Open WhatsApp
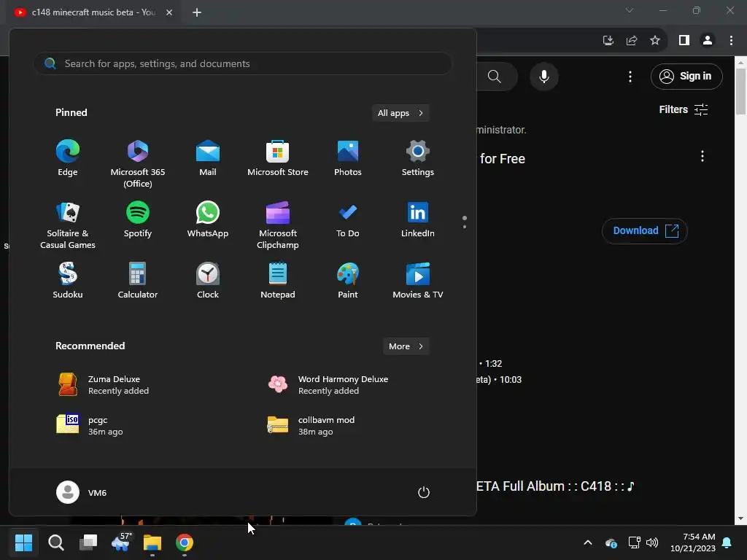Image resolution: width=747 pixels, height=560 pixels. tap(208, 219)
